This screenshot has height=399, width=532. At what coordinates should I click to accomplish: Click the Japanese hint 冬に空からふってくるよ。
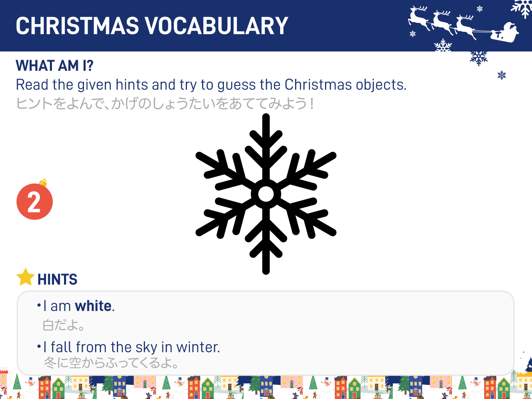coord(111,363)
